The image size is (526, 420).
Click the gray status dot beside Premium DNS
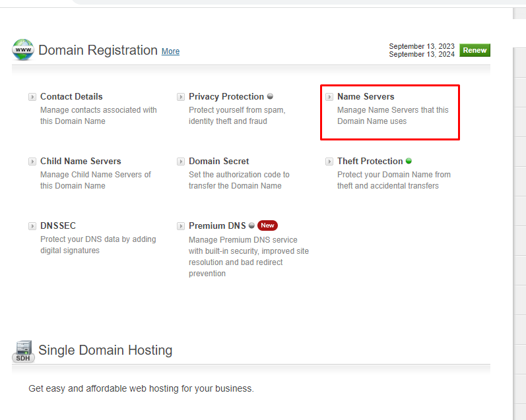tap(251, 225)
